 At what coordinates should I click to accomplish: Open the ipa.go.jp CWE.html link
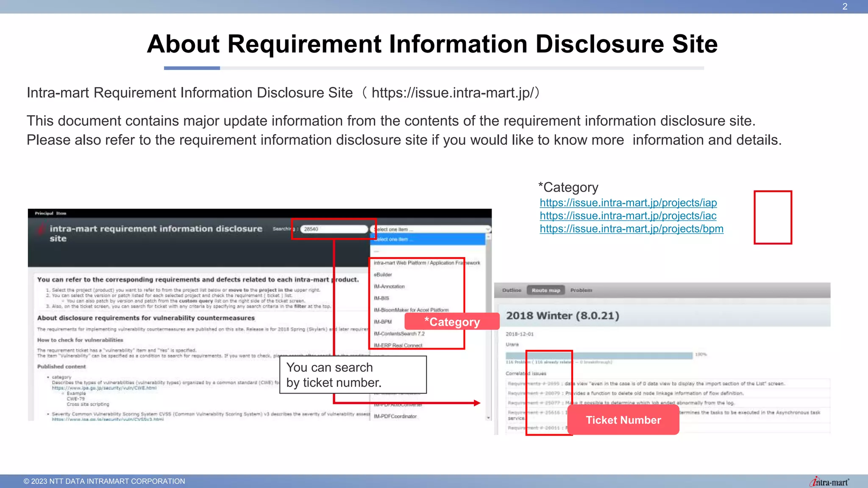(x=104, y=388)
